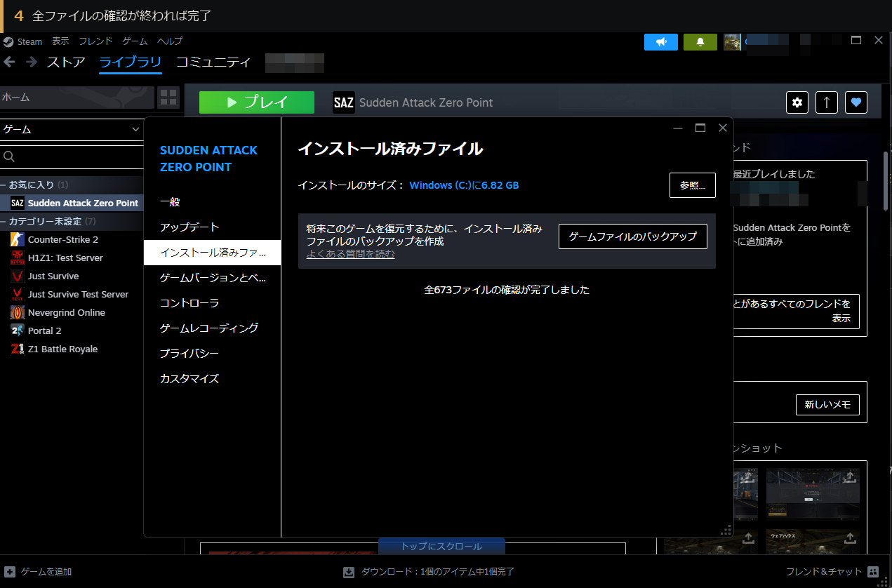Viewport: 892px width, 588px height.
Task: Switch to the コミュニティ tab
Action: (x=213, y=62)
